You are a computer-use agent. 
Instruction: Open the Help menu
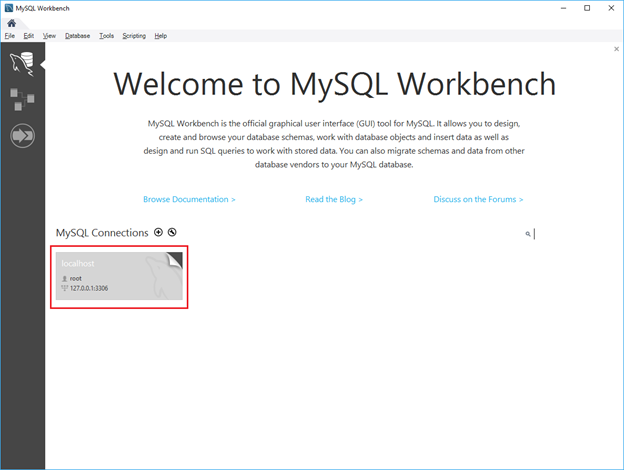pos(160,36)
